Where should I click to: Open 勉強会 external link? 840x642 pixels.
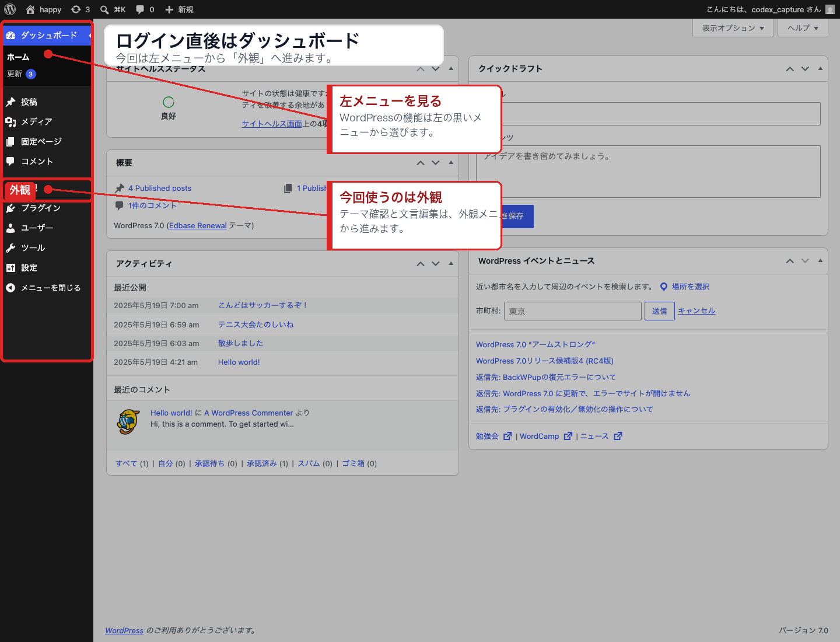click(x=494, y=436)
